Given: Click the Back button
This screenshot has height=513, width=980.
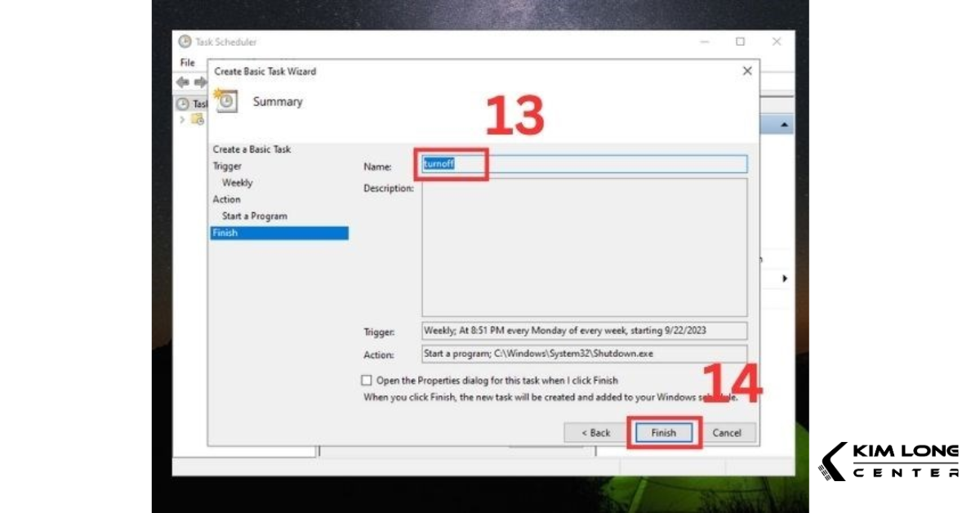Looking at the screenshot, I should tap(593, 432).
